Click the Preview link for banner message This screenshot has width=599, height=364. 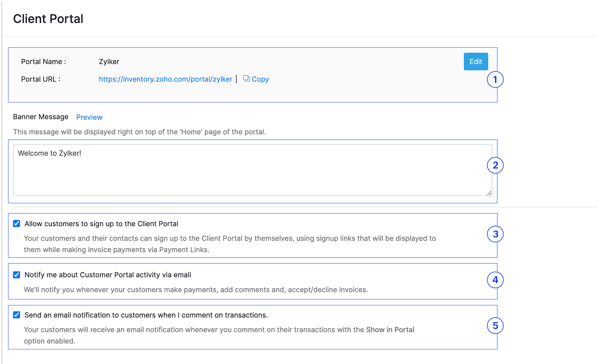pos(89,117)
